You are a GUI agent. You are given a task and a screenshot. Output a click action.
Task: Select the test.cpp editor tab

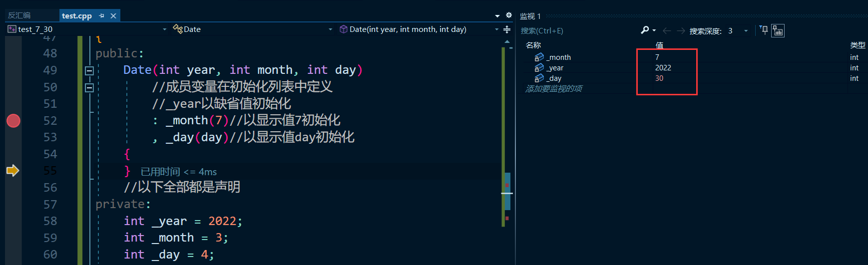pyautogui.click(x=77, y=16)
